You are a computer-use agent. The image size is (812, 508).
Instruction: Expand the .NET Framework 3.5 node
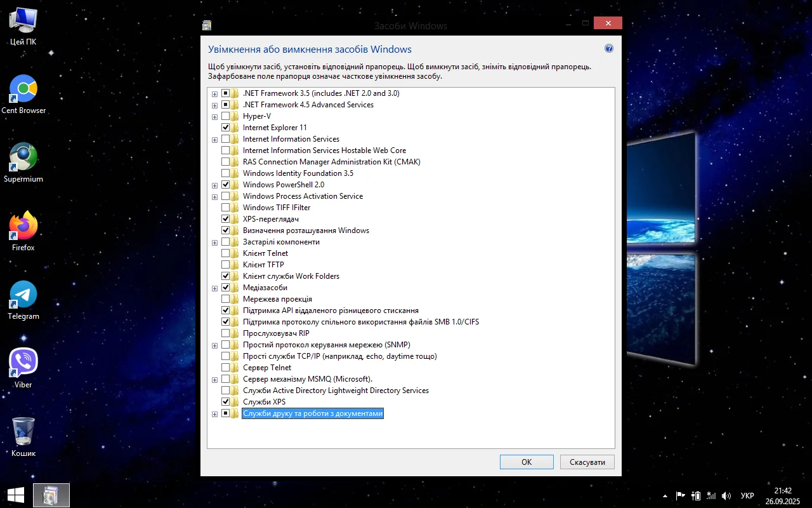click(214, 94)
